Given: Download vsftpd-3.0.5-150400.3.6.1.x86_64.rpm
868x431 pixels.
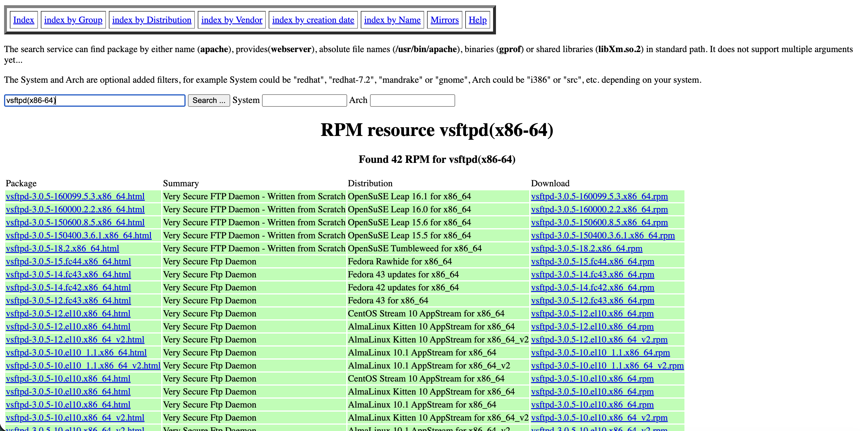Looking at the screenshot, I should pos(603,235).
